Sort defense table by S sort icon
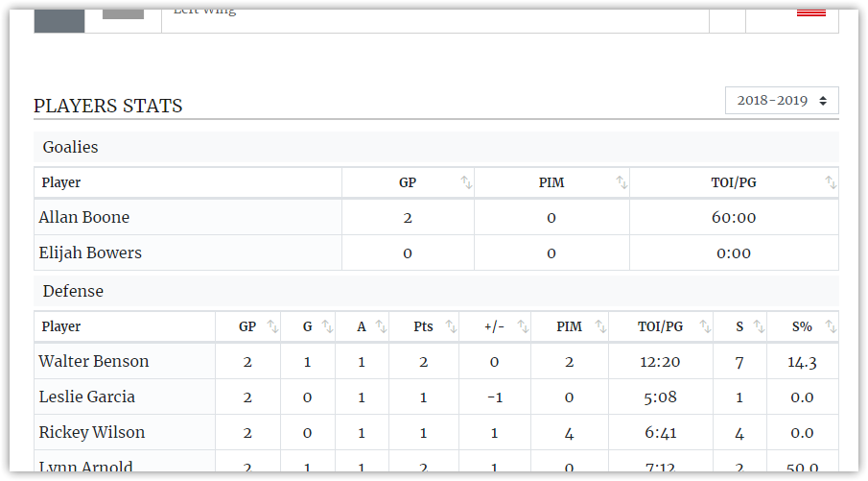Viewport: 868px width, 481px height. point(759,326)
